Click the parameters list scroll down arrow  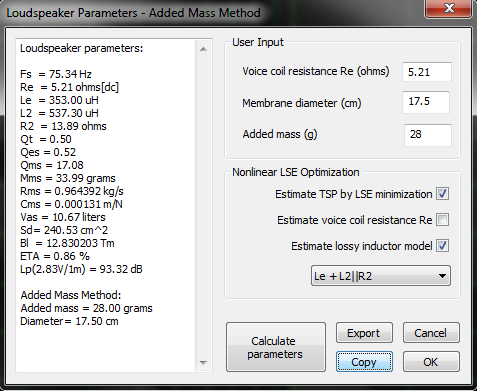point(203,362)
